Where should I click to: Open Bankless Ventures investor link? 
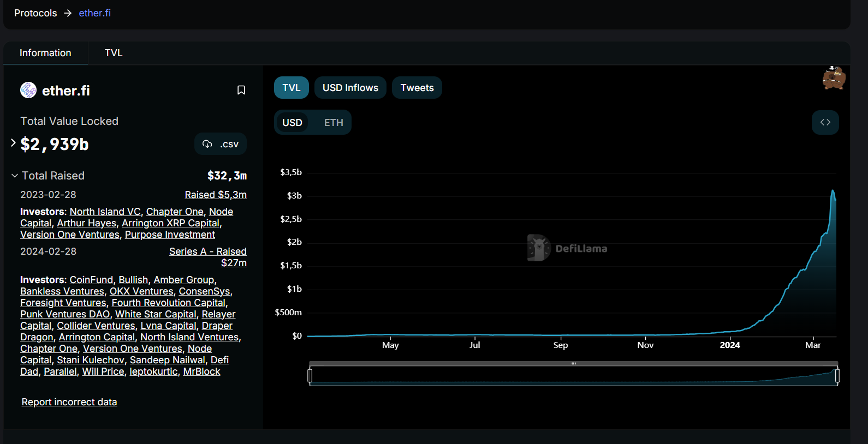62,291
